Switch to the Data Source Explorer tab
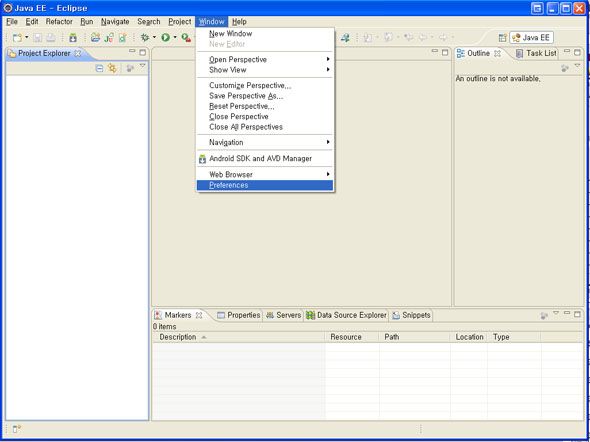Screen dimensions: 590x442 click(346, 315)
